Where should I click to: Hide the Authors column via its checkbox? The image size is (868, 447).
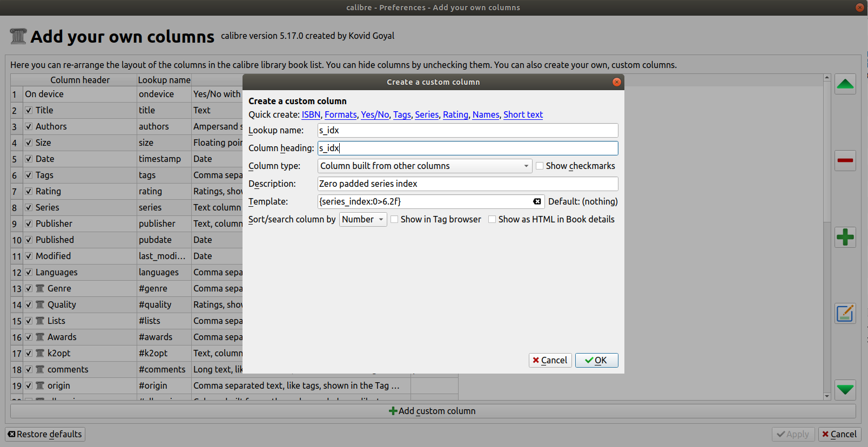point(29,126)
